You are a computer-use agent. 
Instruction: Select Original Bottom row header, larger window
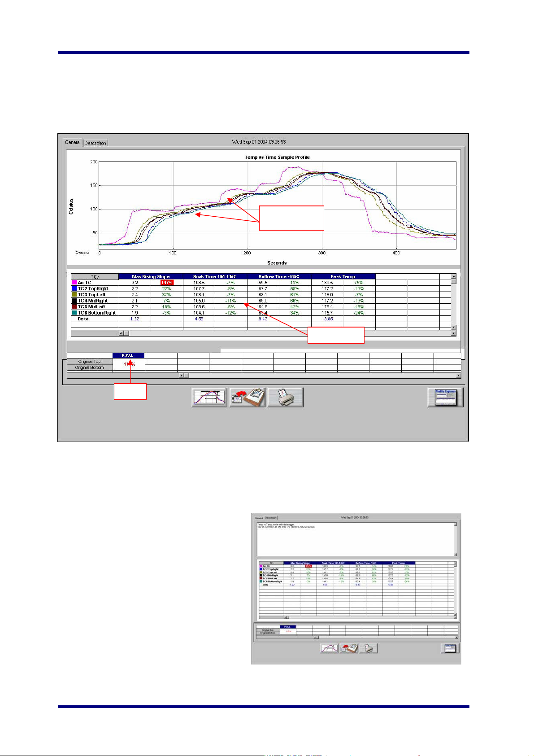click(x=89, y=367)
